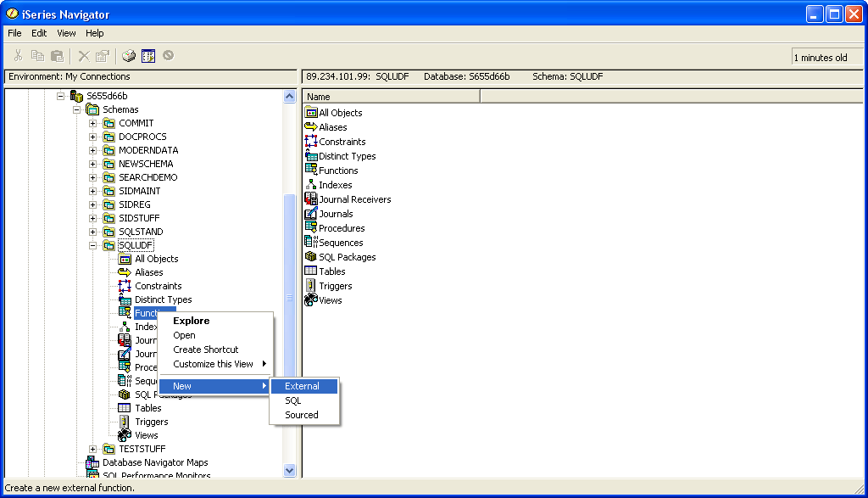Select Sourced from New submenu
Viewport: 868px width, 498px height.
coord(304,415)
